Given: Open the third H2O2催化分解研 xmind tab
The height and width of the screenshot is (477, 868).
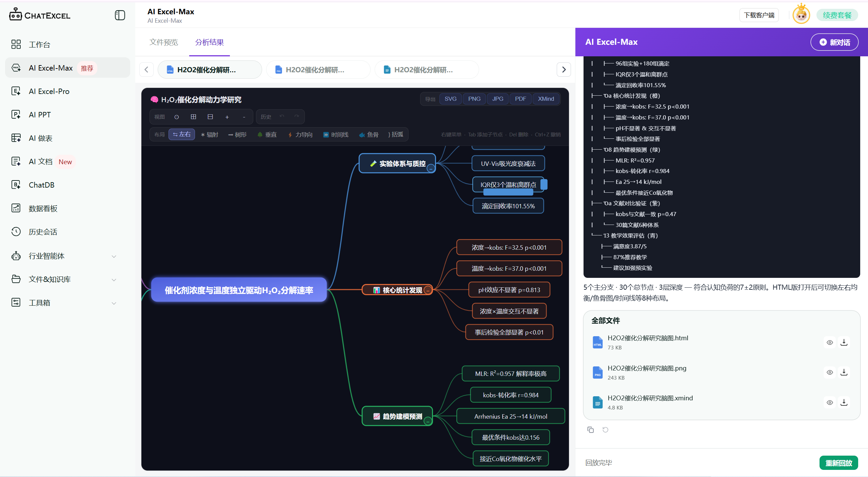Looking at the screenshot, I should point(427,70).
